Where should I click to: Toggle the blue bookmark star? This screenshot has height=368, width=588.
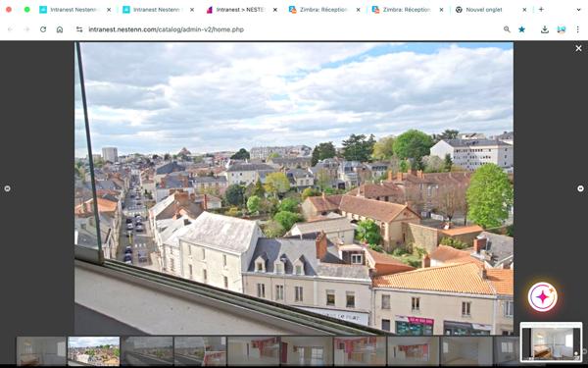coord(521,29)
